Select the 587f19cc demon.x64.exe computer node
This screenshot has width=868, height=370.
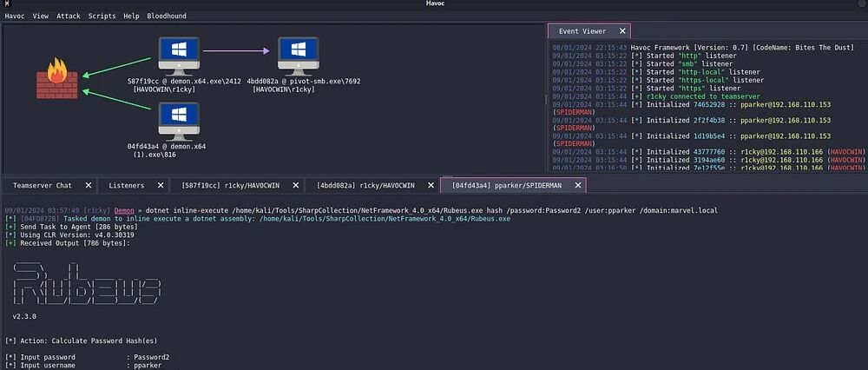coord(178,56)
